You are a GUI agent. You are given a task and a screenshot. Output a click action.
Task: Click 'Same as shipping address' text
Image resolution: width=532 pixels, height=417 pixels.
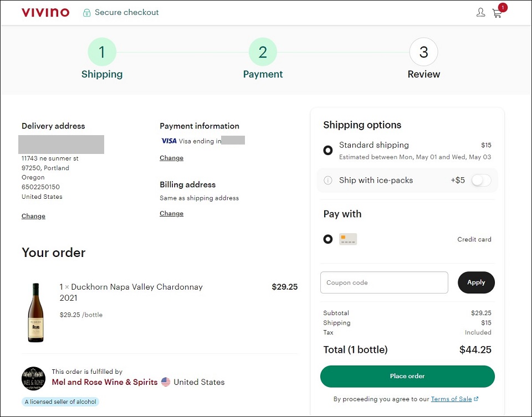pyautogui.click(x=199, y=198)
